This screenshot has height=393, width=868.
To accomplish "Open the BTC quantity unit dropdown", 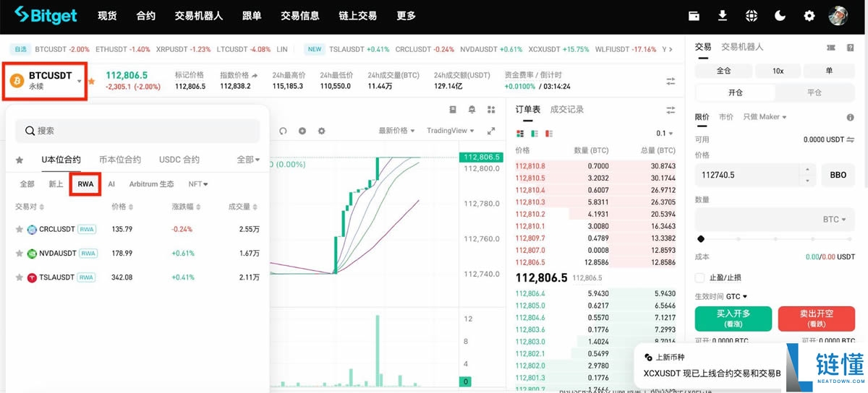I will [834, 220].
